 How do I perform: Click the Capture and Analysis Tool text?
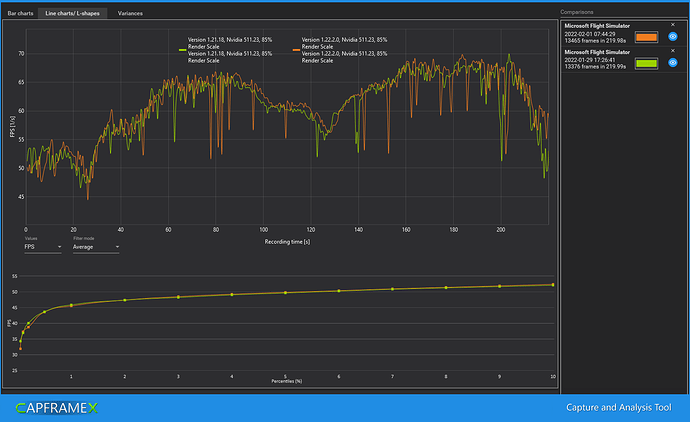(619, 407)
